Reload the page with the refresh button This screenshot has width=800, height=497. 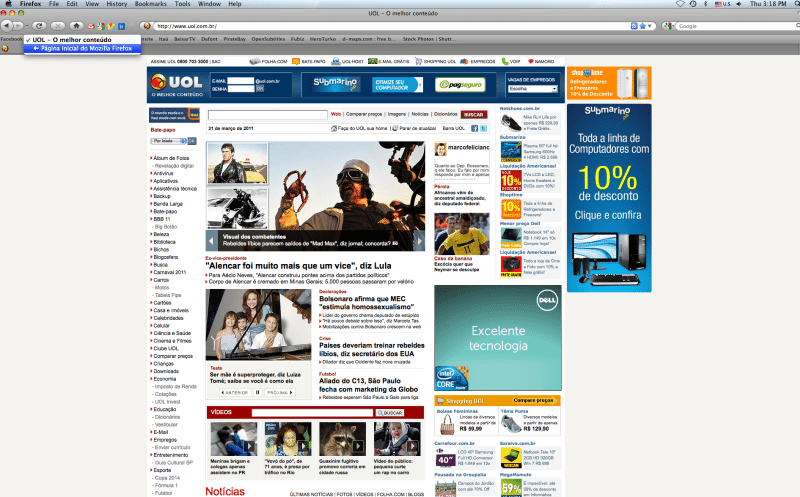tap(39, 26)
